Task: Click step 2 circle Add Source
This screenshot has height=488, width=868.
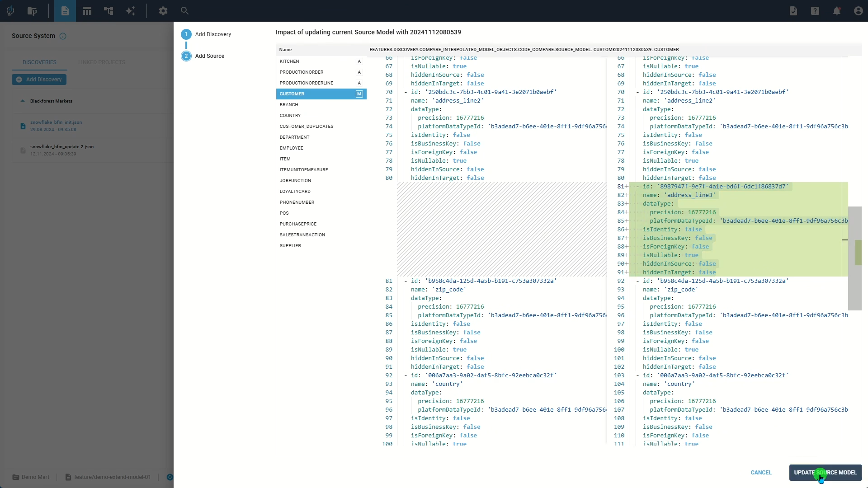Action: pyautogui.click(x=186, y=56)
